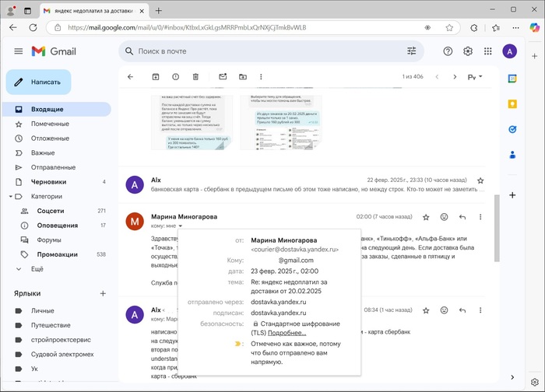The image size is (545, 392).
Task: Click the Написать compose button
Action: click(39, 82)
